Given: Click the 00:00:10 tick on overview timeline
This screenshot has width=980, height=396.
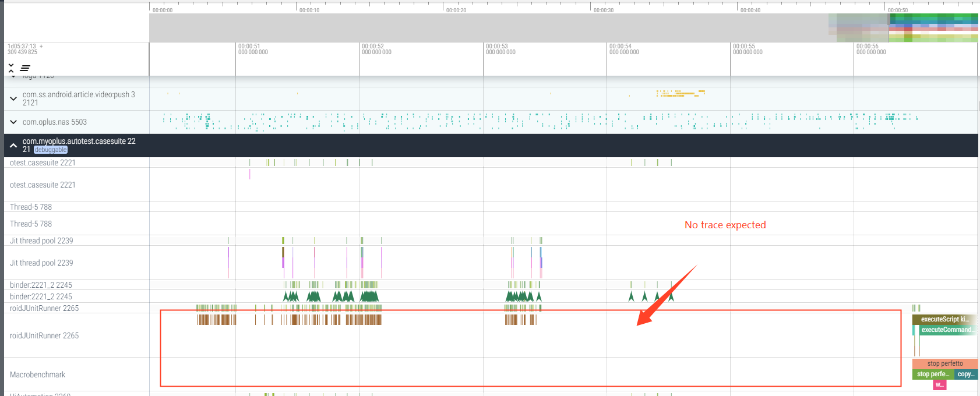Looking at the screenshot, I should pos(309,10).
